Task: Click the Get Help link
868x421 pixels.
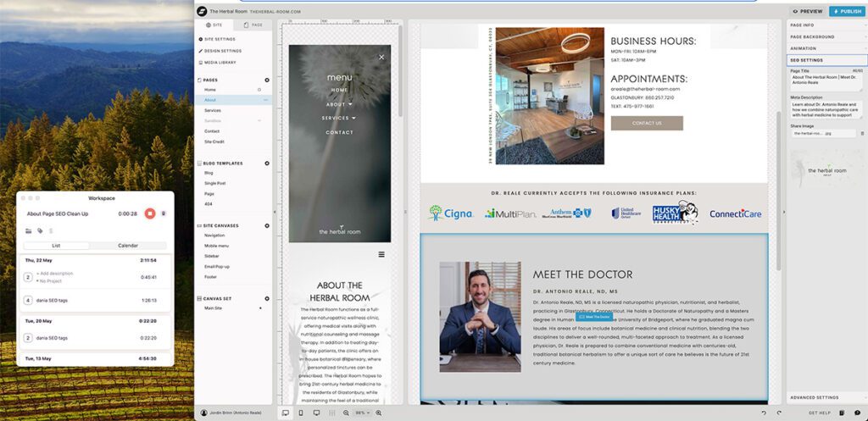Action: click(x=820, y=413)
